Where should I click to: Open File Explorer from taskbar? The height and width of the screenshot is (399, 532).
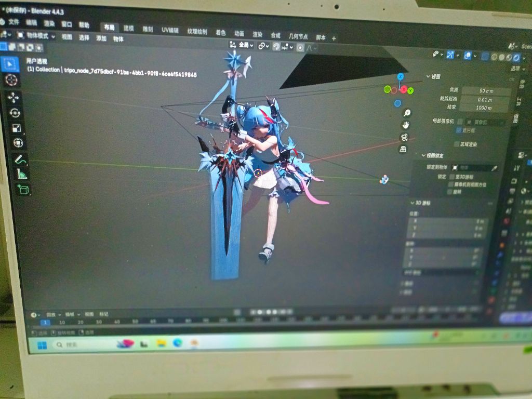[x=161, y=343]
